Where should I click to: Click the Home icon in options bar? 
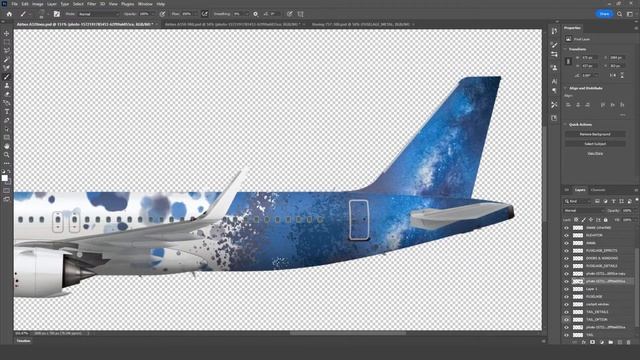coord(9,14)
